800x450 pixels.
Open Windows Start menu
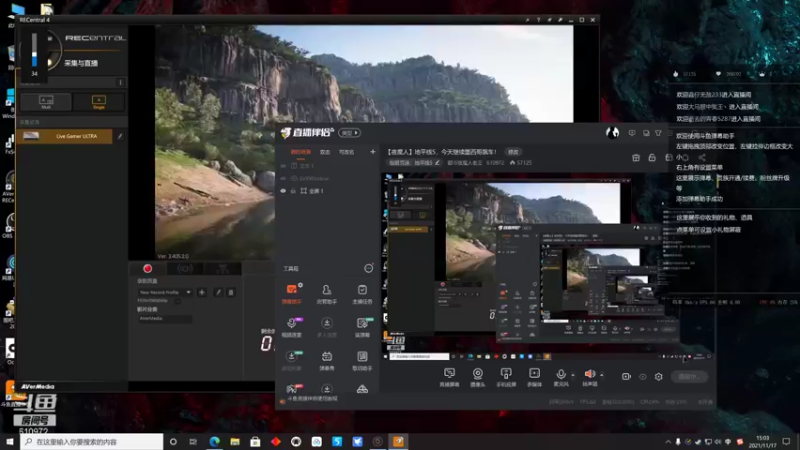pos(10,441)
